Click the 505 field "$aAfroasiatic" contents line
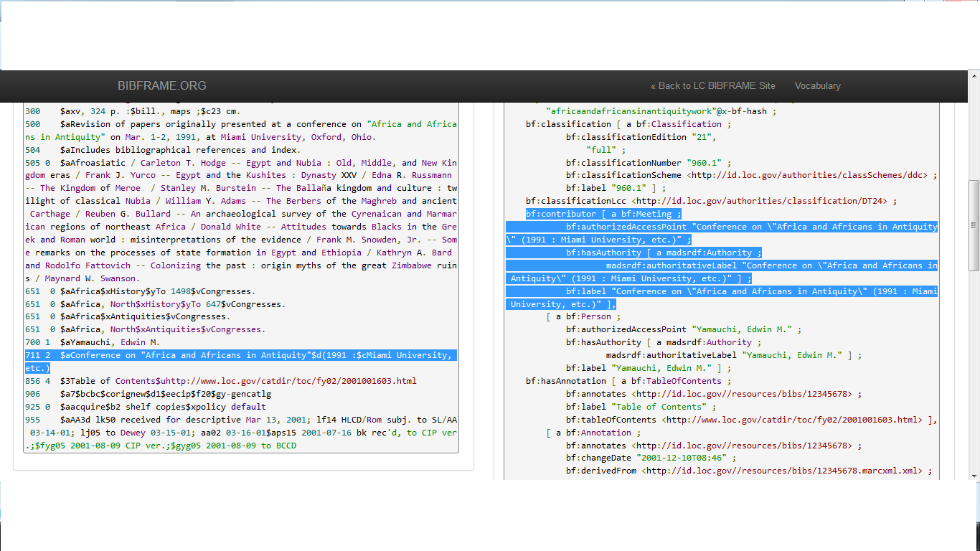This screenshot has height=551, width=980. tap(241, 220)
